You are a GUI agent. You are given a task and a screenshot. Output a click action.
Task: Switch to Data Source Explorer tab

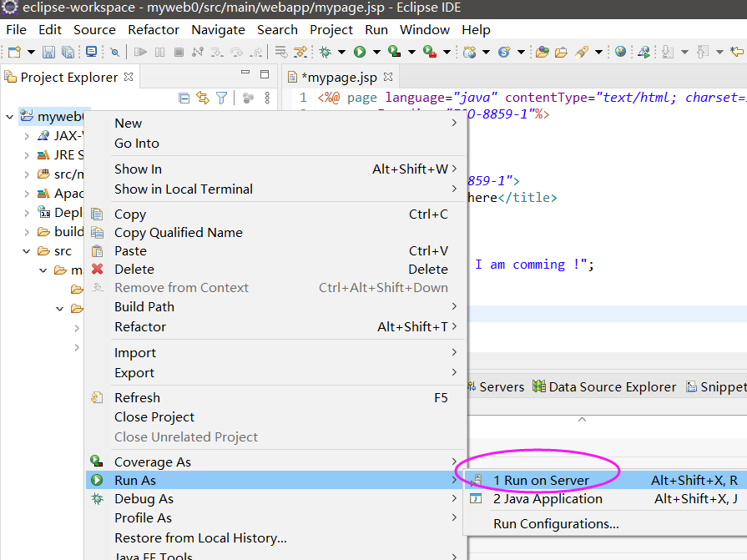(604, 386)
